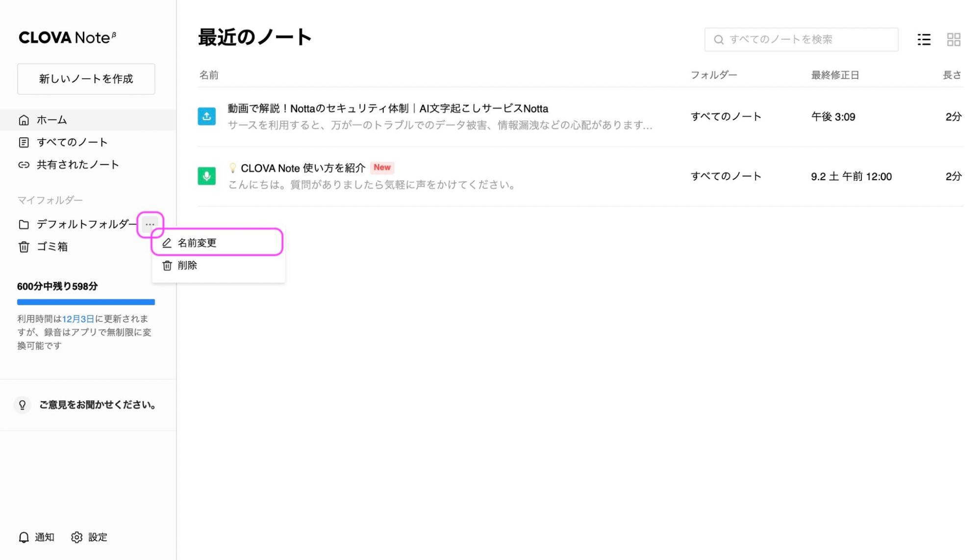Image resolution: width=980 pixels, height=560 pixels.
Task: Click the 最終修正日 column header
Action: (835, 75)
